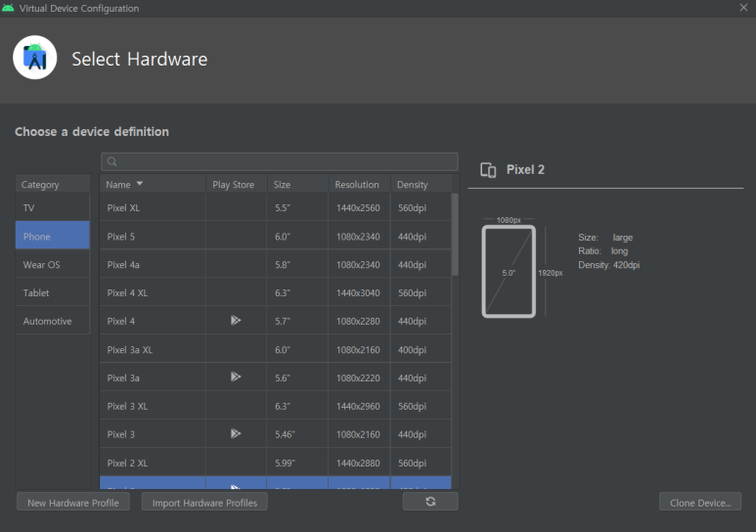Screen dimensions: 756x532
Task: Click the 1080x2280 resolution cell
Action: [x=358, y=321]
